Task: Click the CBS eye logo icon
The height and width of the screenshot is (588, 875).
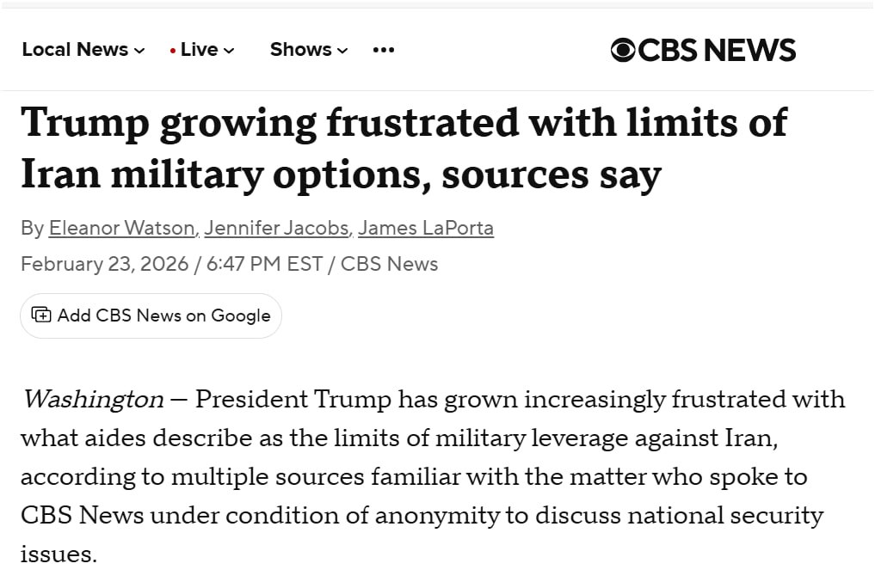Action: point(623,51)
